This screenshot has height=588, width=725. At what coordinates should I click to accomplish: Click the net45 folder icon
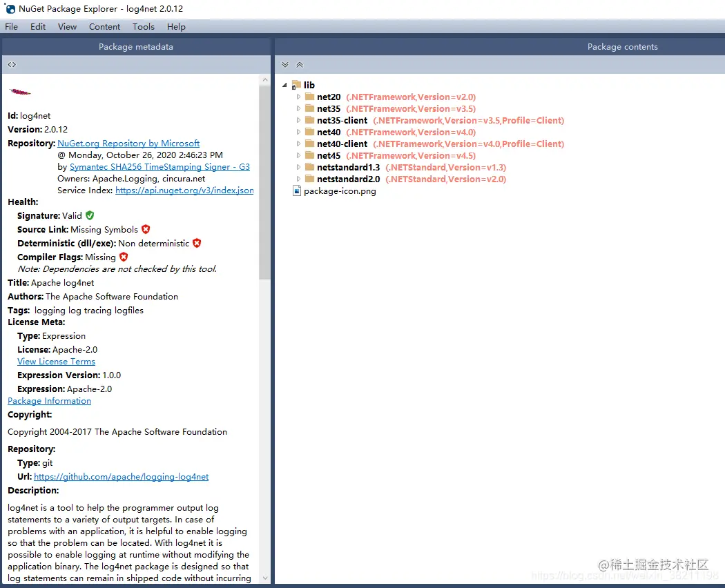point(310,156)
